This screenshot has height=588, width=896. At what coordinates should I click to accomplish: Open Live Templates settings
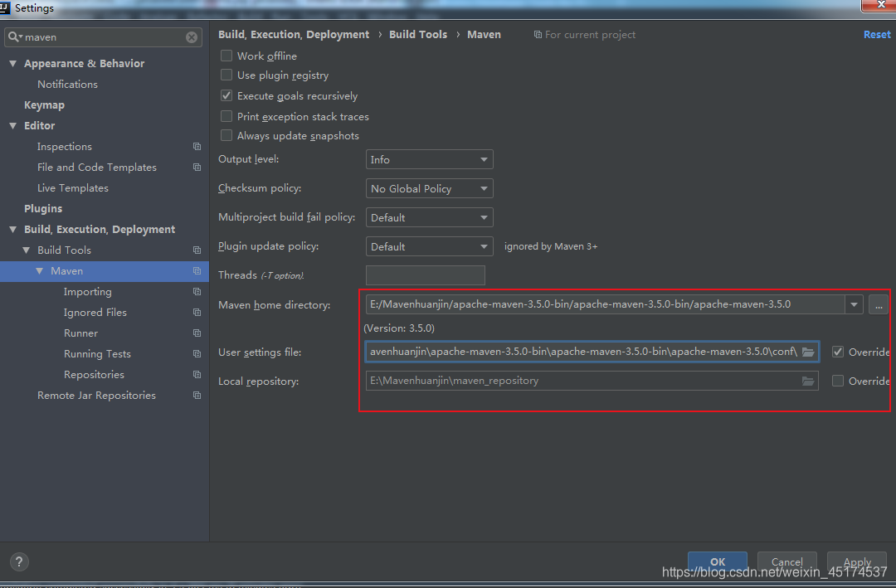tap(72, 188)
